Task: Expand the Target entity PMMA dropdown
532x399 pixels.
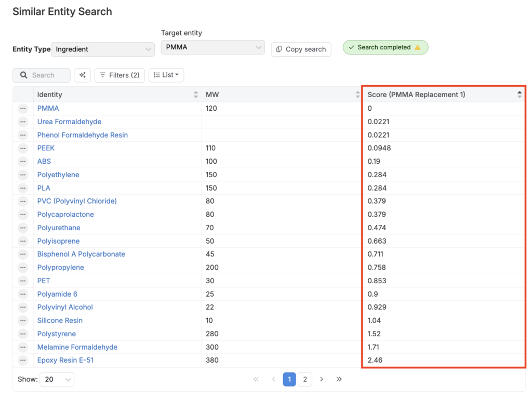Action: 213,47
